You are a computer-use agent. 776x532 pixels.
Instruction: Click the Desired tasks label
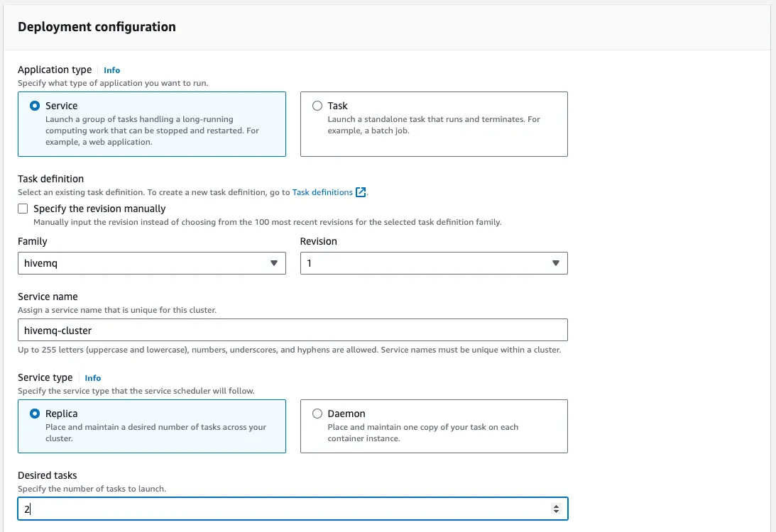(48, 476)
